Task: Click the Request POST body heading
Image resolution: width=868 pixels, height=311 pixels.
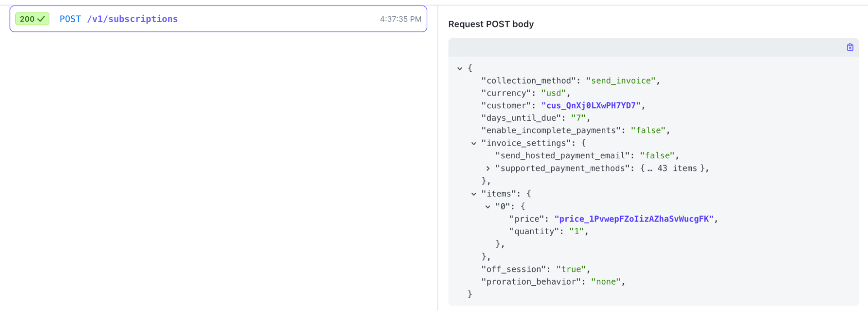Action: [491, 24]
